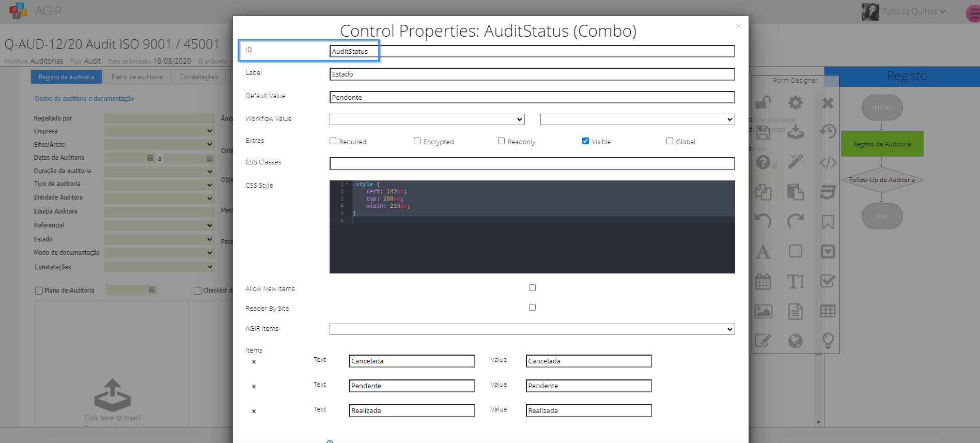Click the globe icon in Form Designer
This screenshot has height=443, width=980.
pos(796,341)
